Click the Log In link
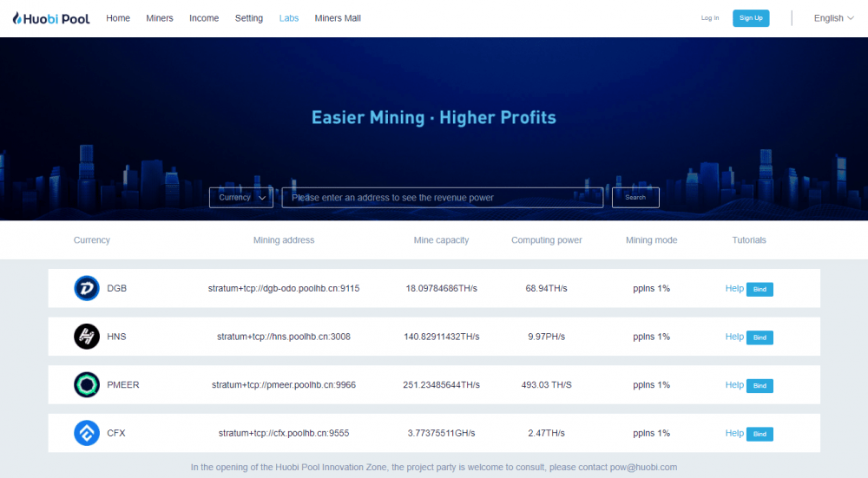 click(x=710, y=18)
